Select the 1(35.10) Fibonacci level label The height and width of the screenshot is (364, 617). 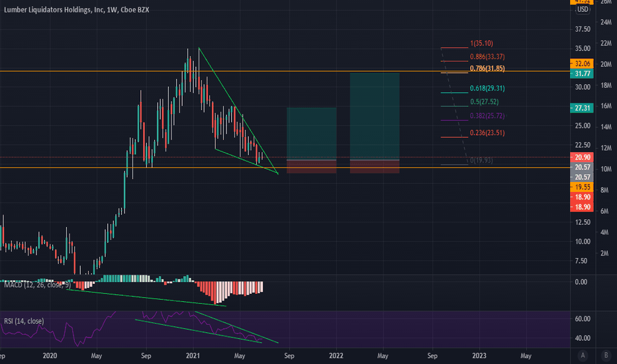482,43
